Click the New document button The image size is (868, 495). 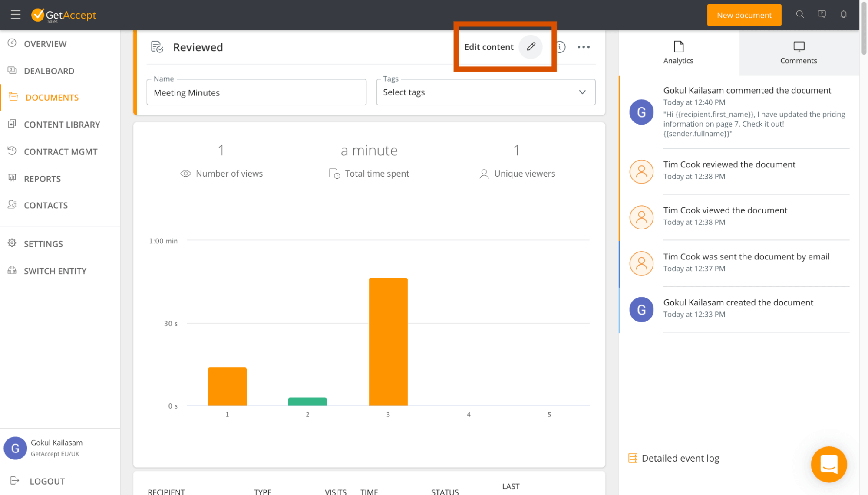pyautogui.click(x=745, y=14)
